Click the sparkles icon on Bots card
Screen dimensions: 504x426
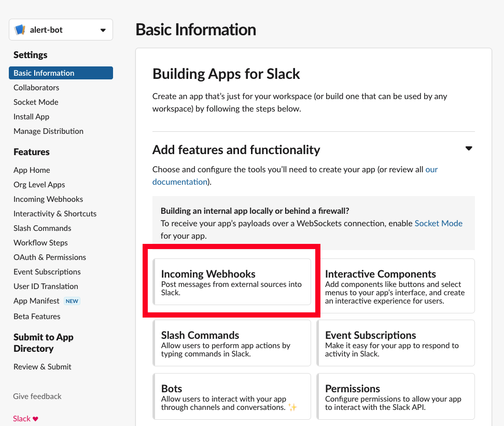292,407
